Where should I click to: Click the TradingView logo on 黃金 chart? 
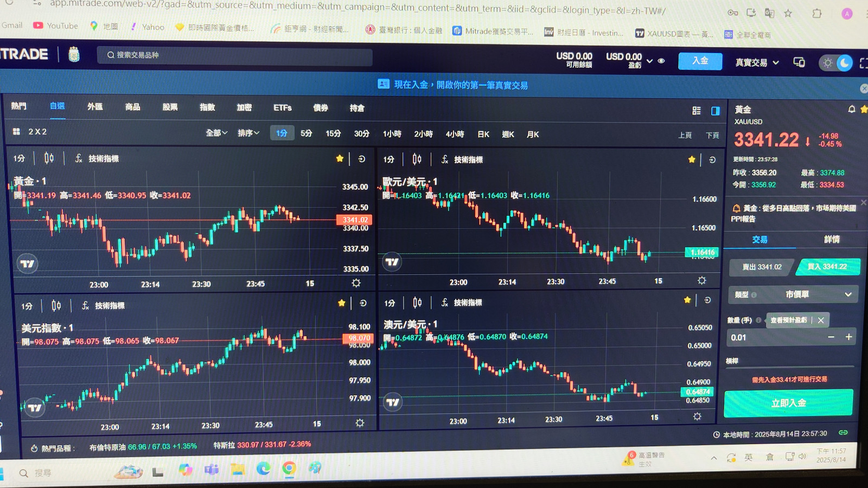point(27,264)
